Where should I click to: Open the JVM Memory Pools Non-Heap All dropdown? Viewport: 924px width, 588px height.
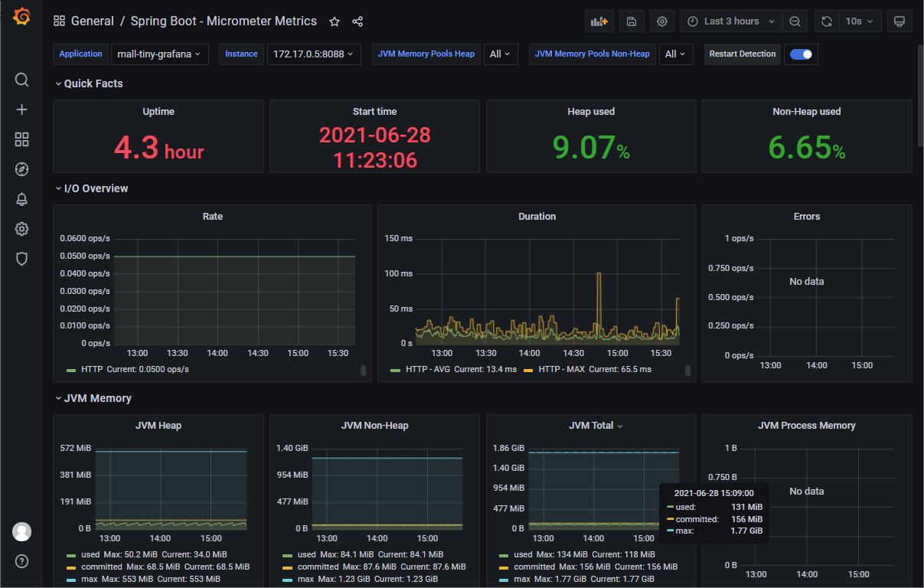[x=676, y=54]
